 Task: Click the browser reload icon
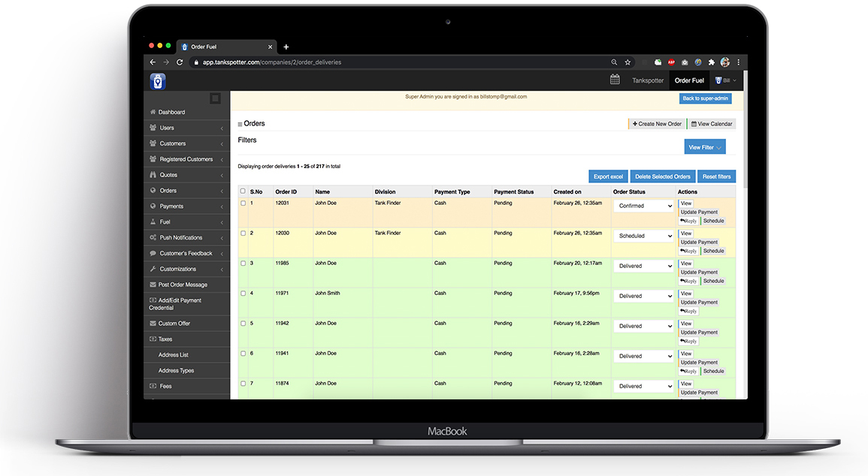coord(180,62)
